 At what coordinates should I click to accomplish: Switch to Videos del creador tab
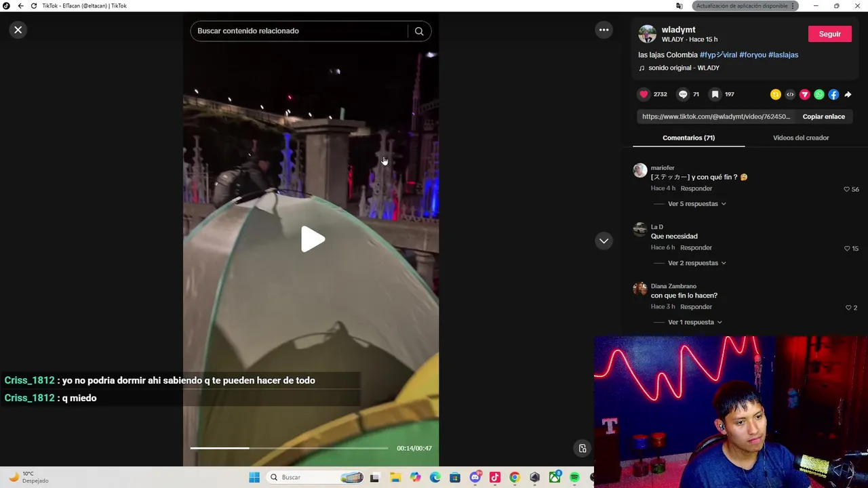point(801,138)
